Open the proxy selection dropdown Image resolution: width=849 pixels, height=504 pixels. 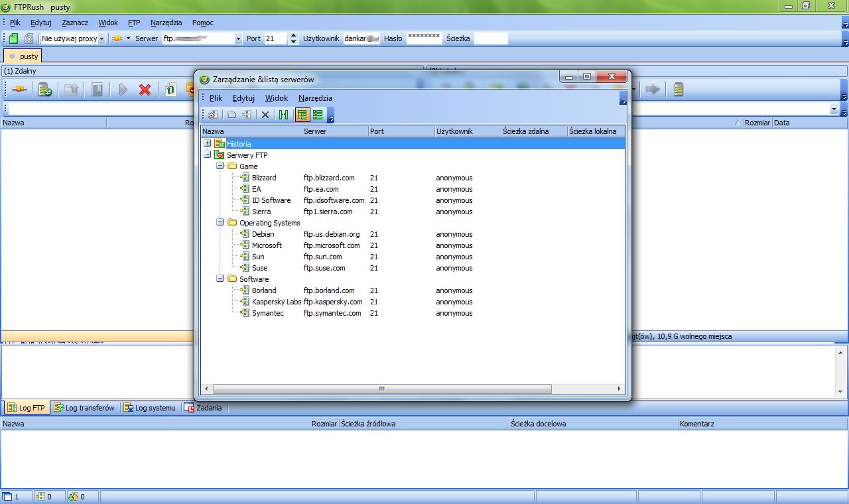coord(101,38)
